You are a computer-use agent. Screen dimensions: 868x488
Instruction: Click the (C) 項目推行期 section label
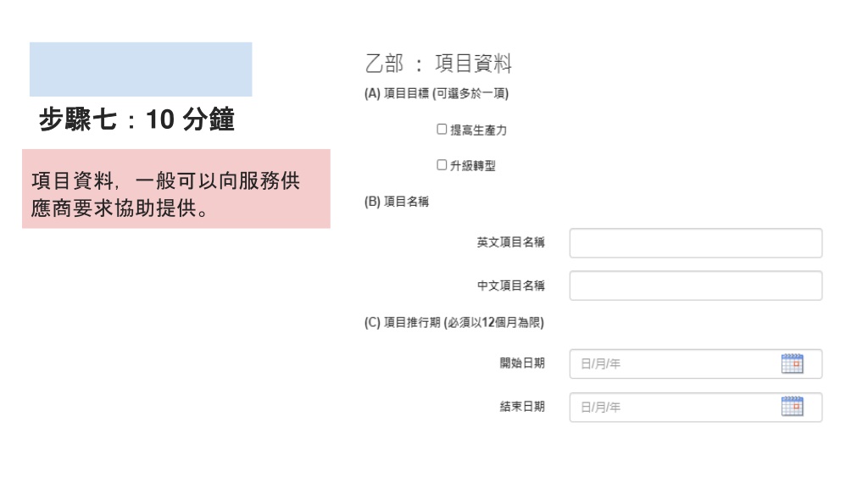[x=454, y=322]
